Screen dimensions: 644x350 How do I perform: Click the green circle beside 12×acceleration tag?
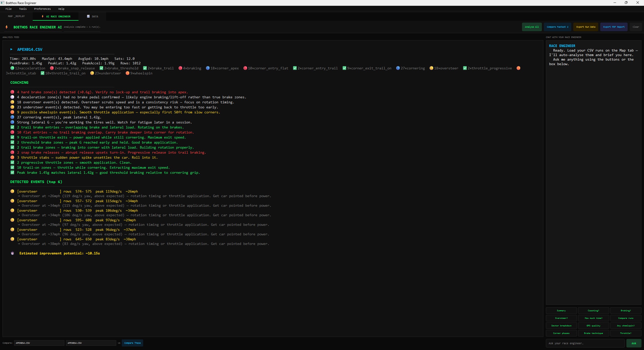[x=12, y=68]
